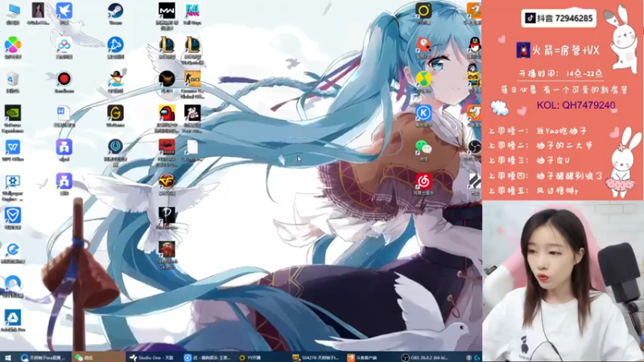Launch the Counter-Strike Global Offensive shortcut
644x362 pixels.
[192, 79]
